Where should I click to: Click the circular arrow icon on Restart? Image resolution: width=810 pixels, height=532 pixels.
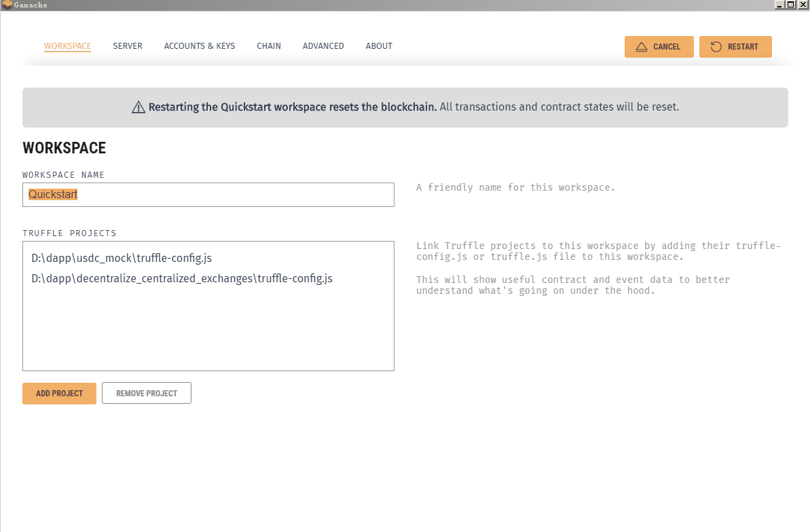coord(716,47)
